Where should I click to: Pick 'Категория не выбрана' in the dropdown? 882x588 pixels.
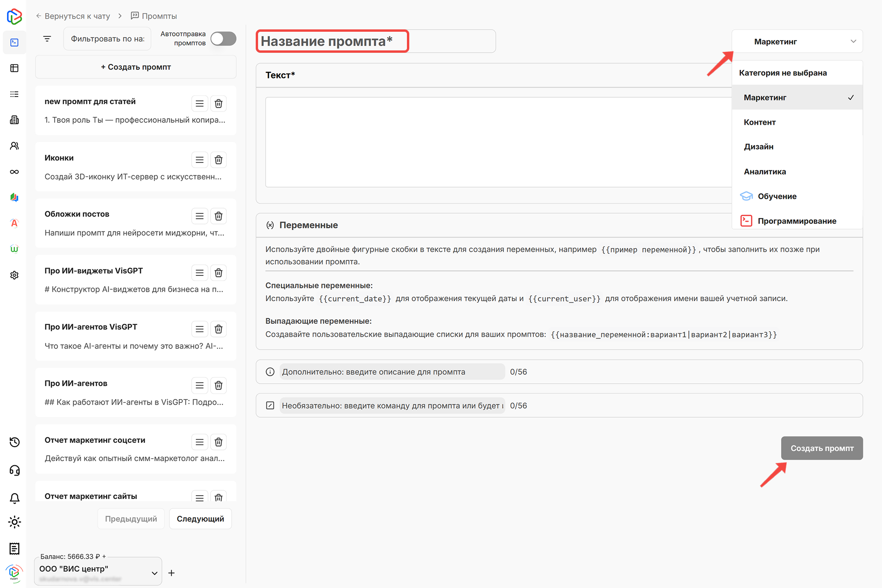point(783,73)
